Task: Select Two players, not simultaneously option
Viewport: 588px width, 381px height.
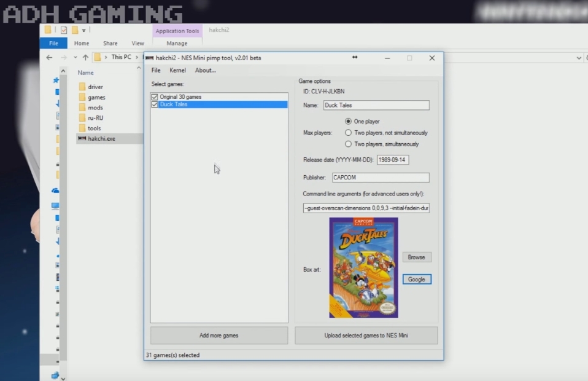Action: coord(348,133)
